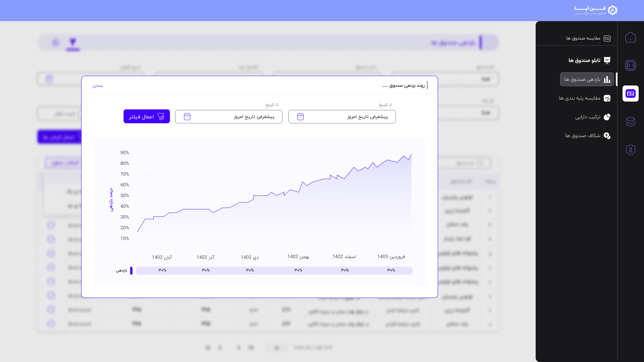Open the shield user icon in the rail

[630, 149]
